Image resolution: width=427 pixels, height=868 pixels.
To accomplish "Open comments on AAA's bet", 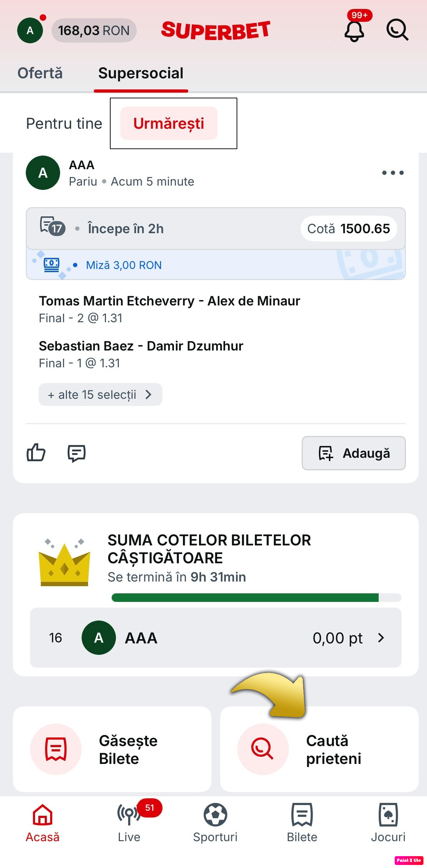I will (77, 453).
